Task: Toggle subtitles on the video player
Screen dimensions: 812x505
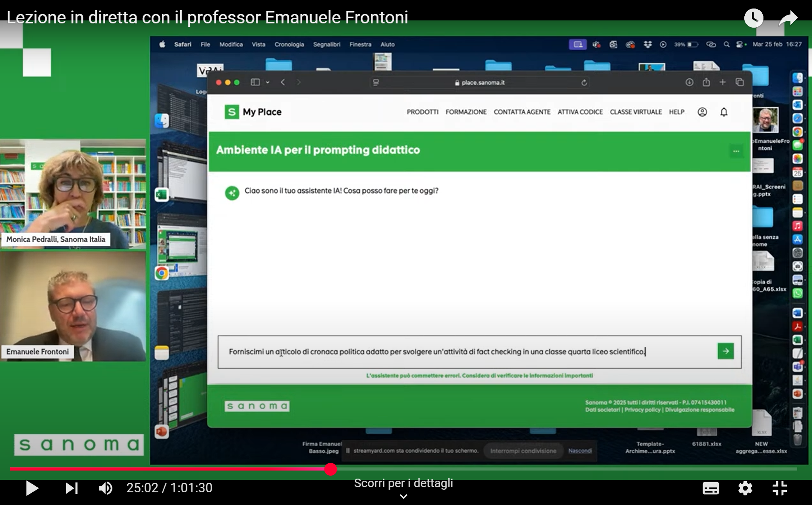Action: (711, 488)
